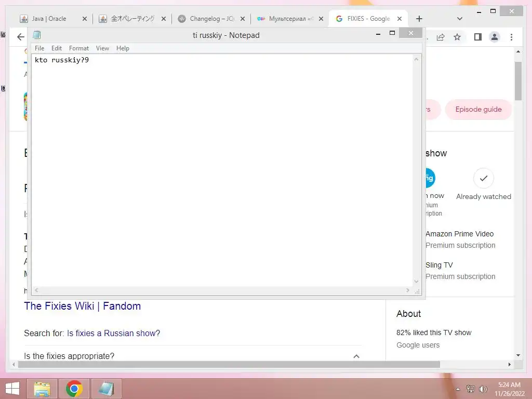Open the taskbar clock and date
This screenshot has height=399, width=532.
[509, 389]
